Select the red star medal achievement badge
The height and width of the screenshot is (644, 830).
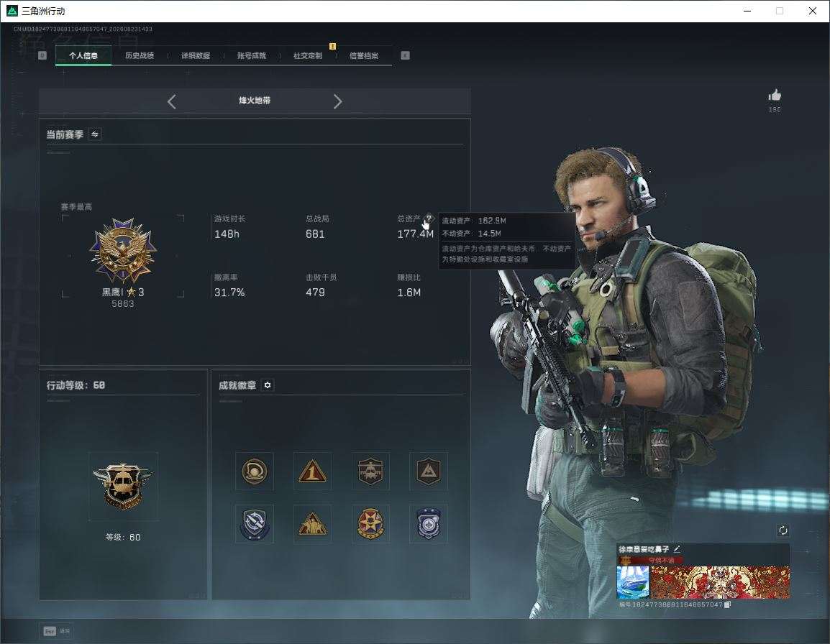pos(370,524)
